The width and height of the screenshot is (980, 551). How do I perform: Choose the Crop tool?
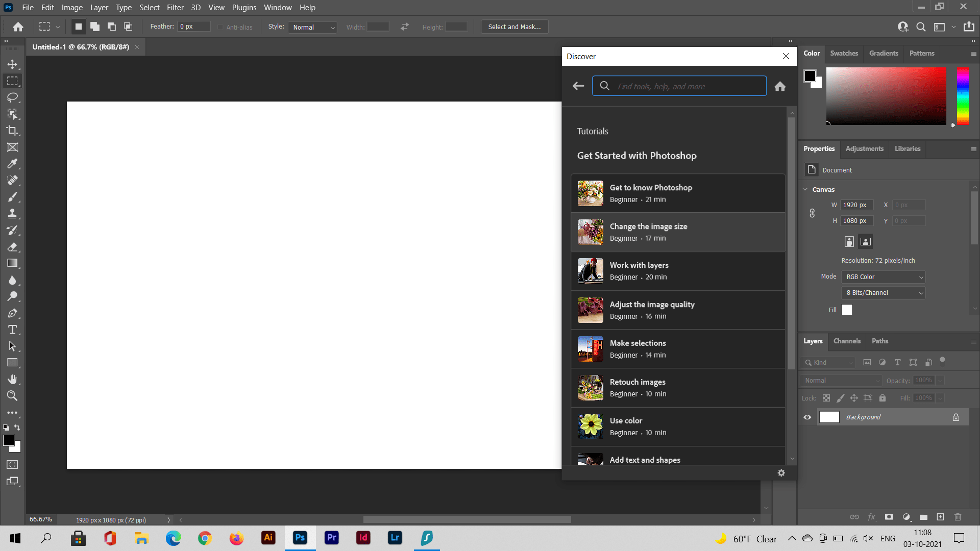click(13, 131)
